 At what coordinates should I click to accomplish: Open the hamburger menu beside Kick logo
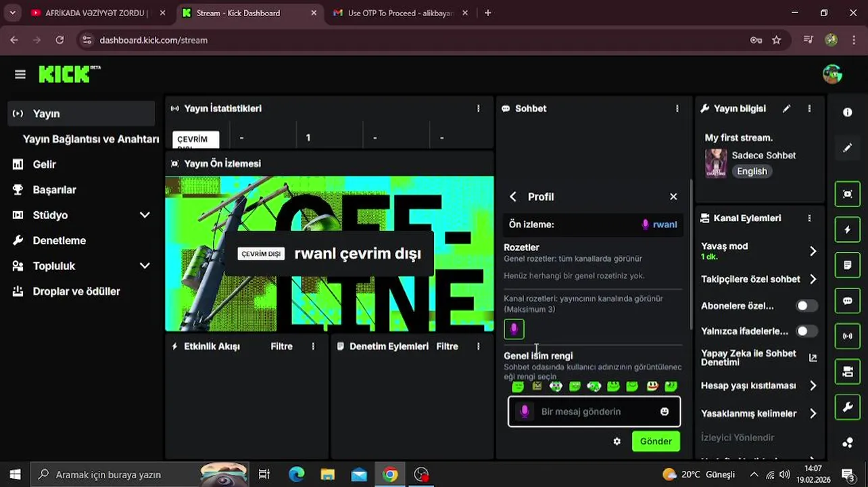pos(20,74)
